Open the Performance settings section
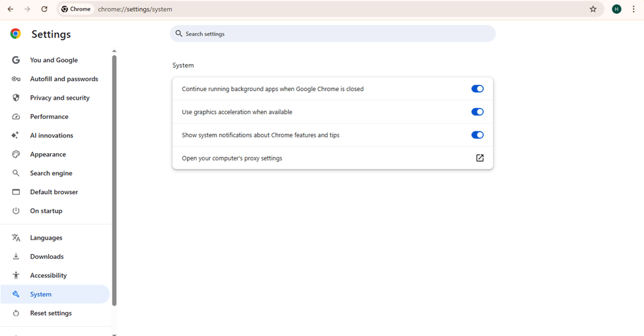This screenshot has width=644, height=336. coord(49,117)
